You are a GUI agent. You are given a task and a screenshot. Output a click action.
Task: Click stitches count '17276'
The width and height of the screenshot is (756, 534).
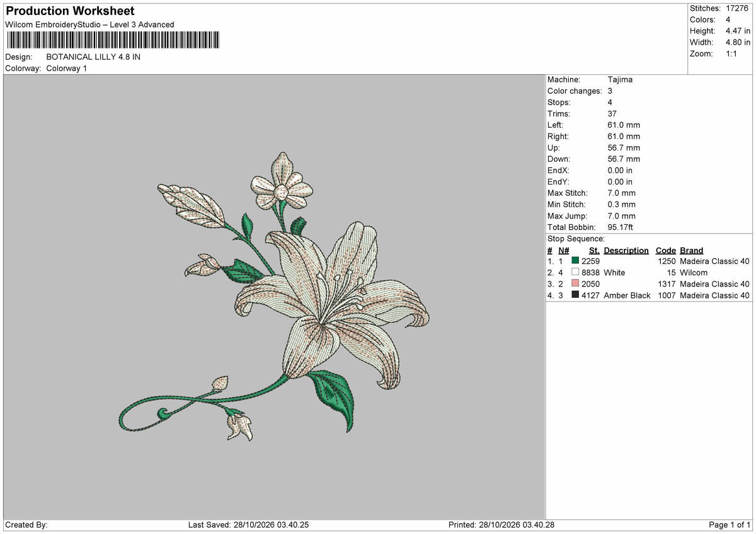click(738, 8)
